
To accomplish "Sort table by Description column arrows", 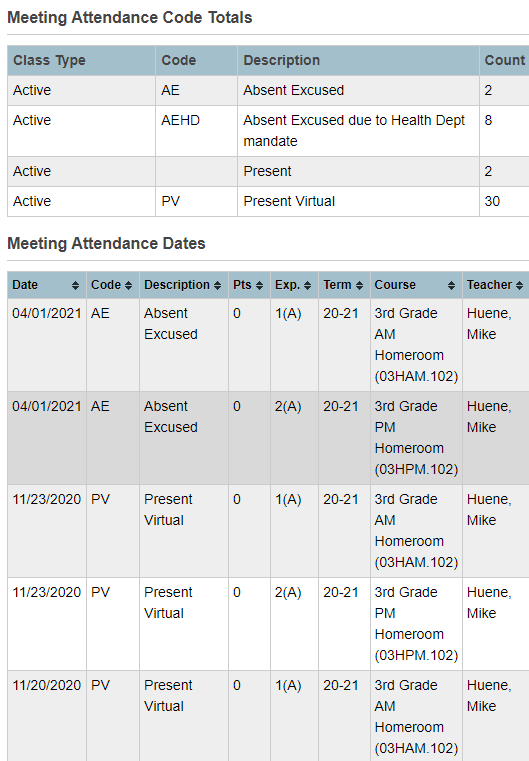I will (217, 285).
